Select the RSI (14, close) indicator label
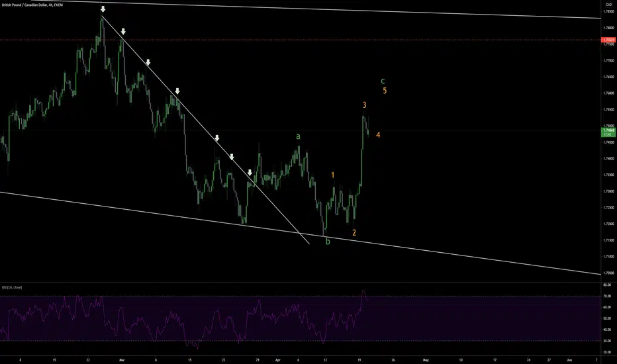Screen dimensions: 617x364 pyautogui.click(x=12, y=288)
